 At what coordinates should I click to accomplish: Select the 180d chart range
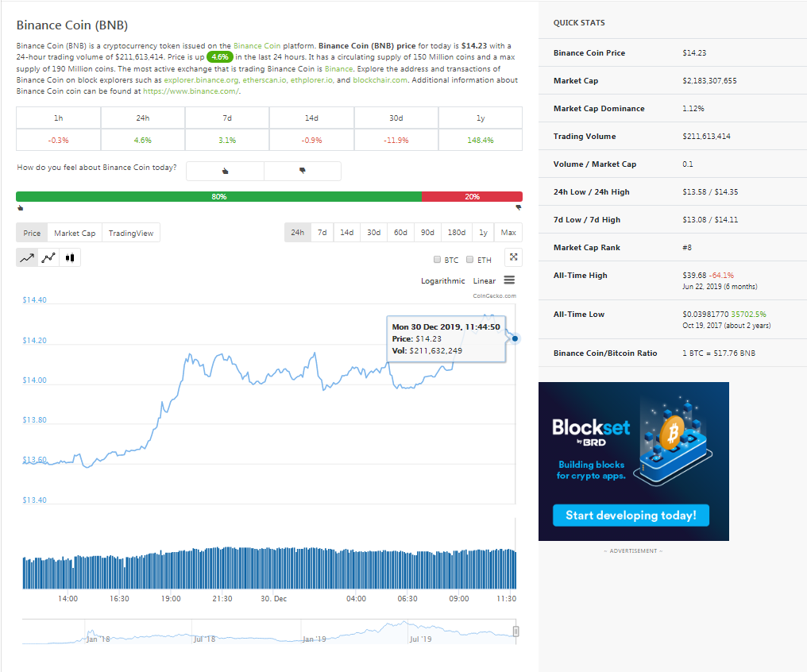pos(457,233)
